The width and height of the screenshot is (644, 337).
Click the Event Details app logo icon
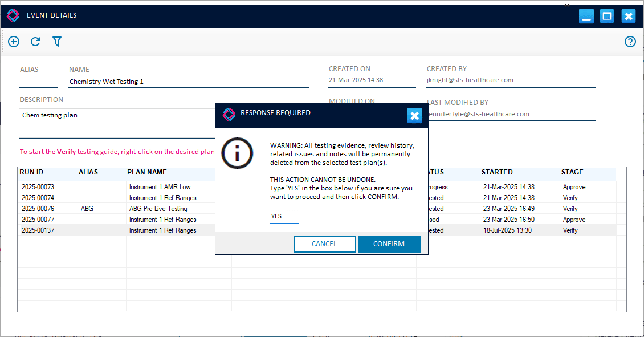click(13, 15)
